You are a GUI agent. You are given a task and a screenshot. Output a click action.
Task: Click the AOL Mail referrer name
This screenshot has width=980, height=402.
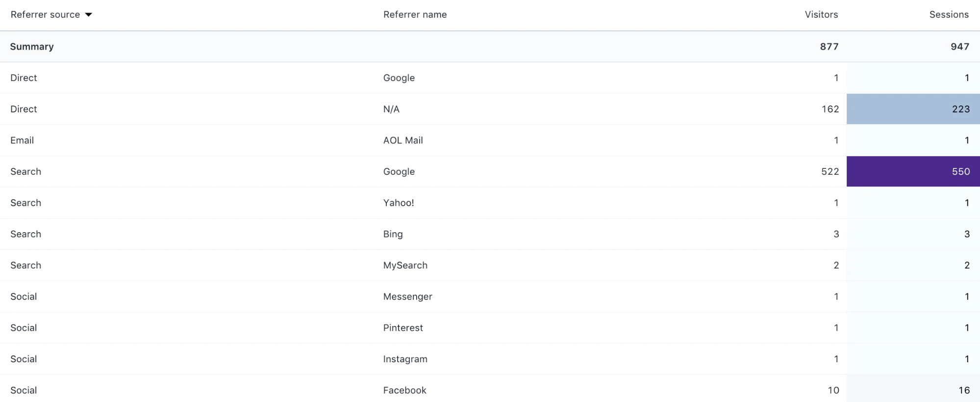coord(403,140)
